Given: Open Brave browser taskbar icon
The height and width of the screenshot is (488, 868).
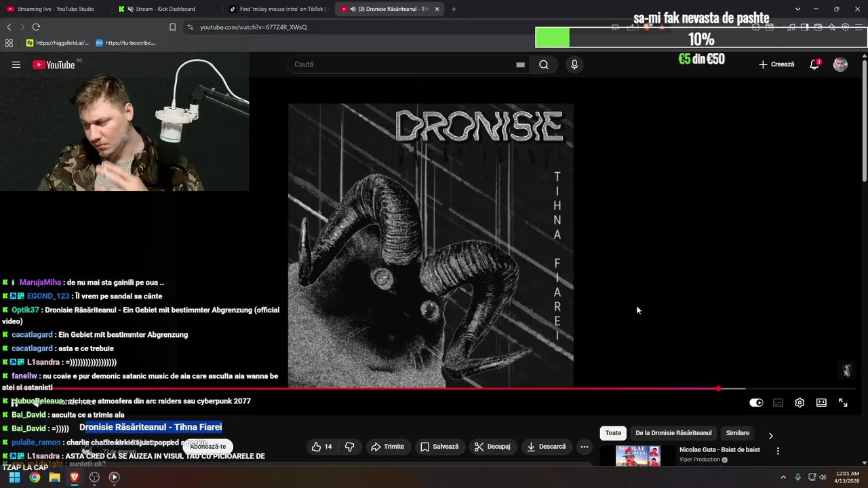Looking at the screenshot, I should pos(75,477).
